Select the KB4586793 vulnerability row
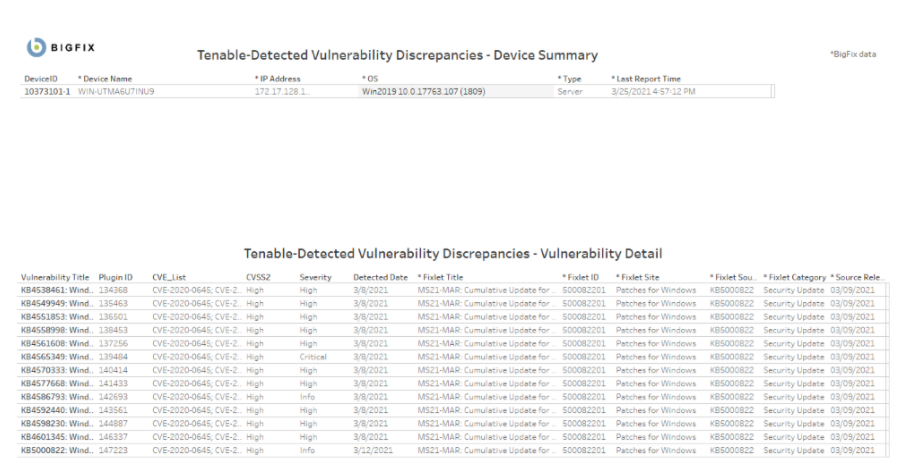This screenshot has width=901, height=474. (x=57, y=396)
